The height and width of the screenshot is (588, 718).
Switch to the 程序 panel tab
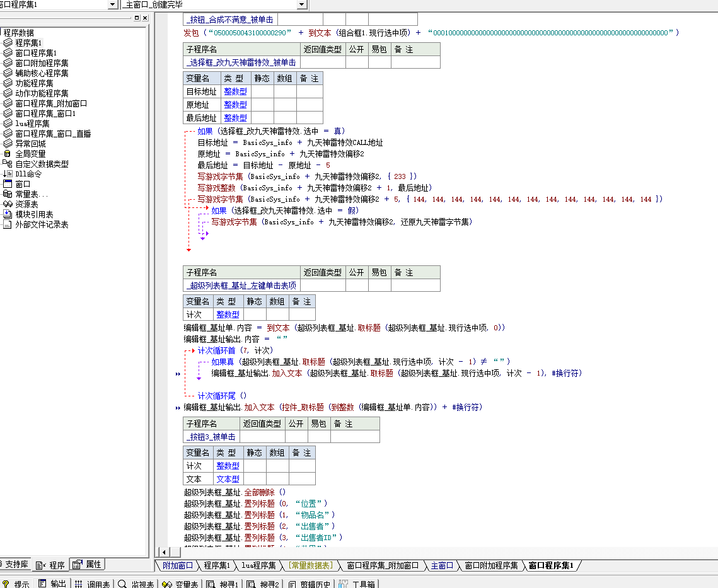[51, 565]
